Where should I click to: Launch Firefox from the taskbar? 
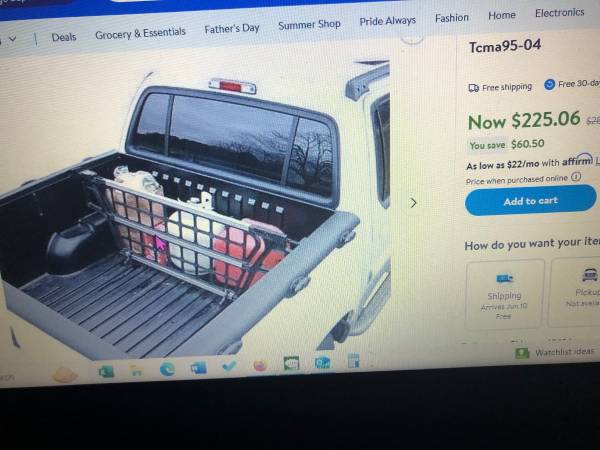click(x=260, y=365)
